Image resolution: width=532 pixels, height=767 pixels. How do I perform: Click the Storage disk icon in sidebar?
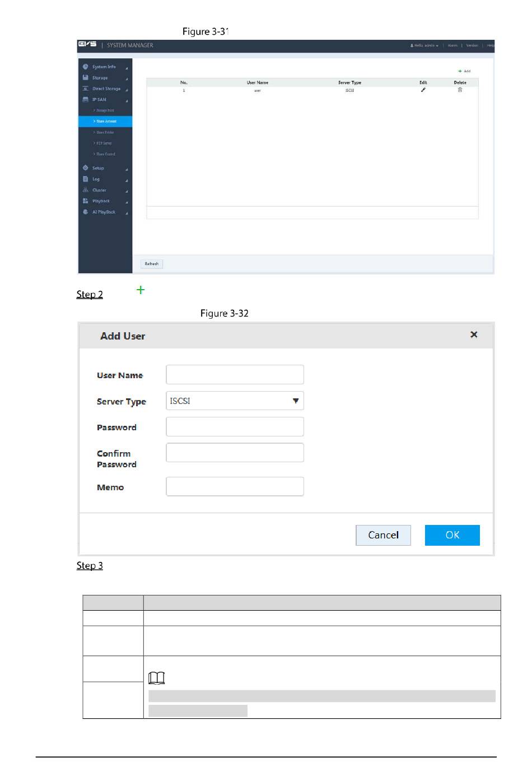pyautogui.click(x=86, y=77)
